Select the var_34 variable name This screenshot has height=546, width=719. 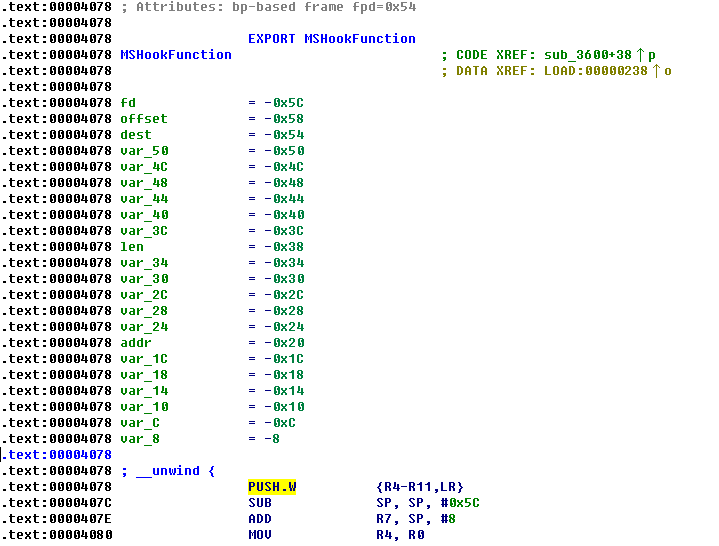(x=144, y=263)
